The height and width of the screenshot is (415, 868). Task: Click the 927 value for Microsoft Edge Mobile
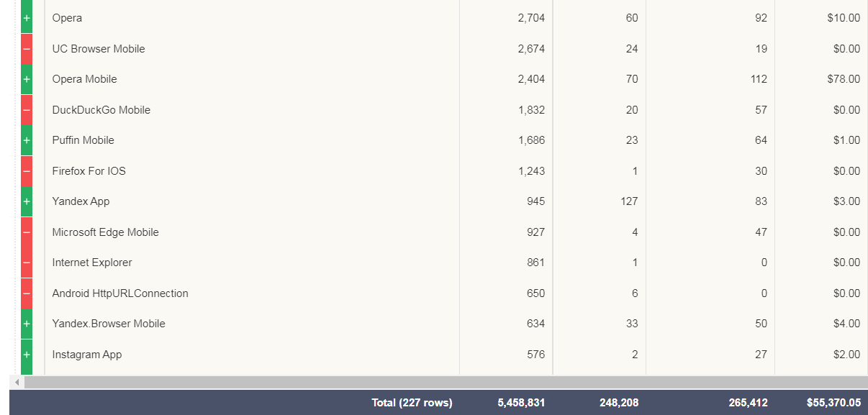535,232
